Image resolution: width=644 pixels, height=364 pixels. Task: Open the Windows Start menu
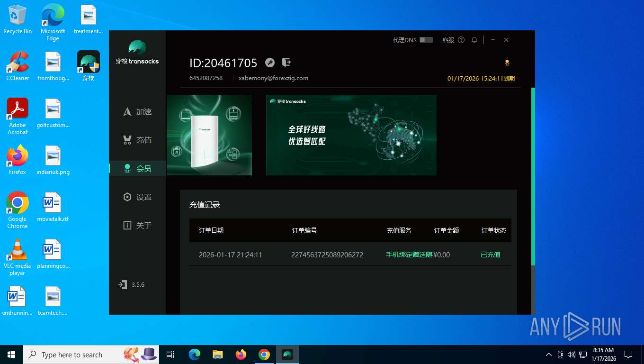pos(11,355)
